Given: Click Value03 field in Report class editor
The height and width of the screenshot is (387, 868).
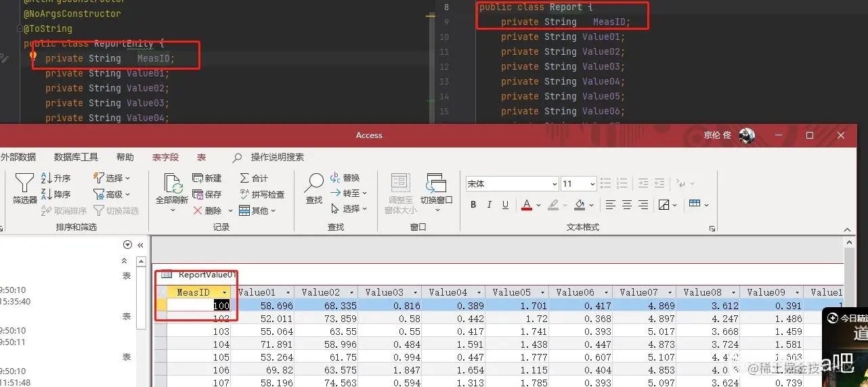Looking at the screenshot, I should [601, 66].
